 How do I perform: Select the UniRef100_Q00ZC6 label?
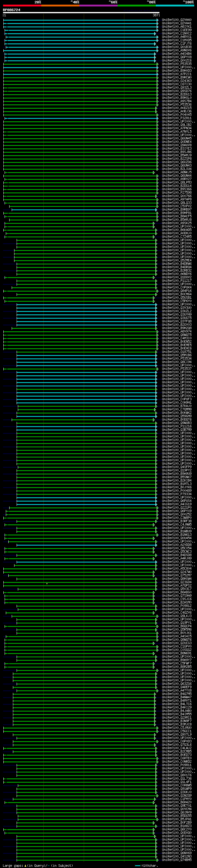tap(176, 60)
